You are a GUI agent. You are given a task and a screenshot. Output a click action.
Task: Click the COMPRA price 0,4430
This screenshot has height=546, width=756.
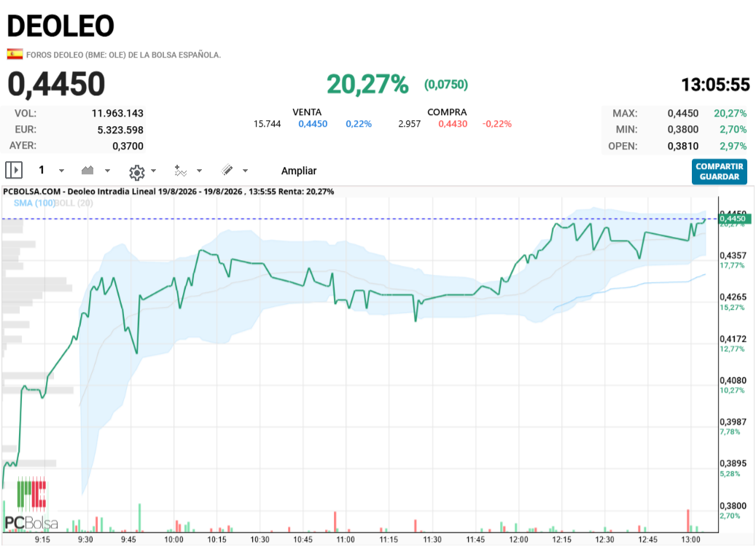point(453,124)
